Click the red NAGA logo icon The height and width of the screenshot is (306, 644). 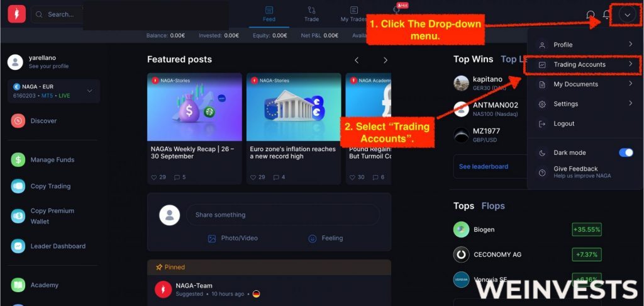[17, 14]
